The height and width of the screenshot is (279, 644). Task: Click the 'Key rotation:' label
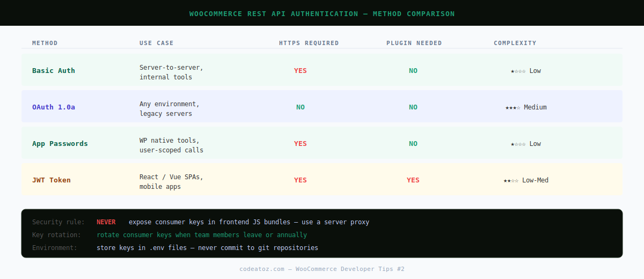pyautogui.click(x=56, y=234)
